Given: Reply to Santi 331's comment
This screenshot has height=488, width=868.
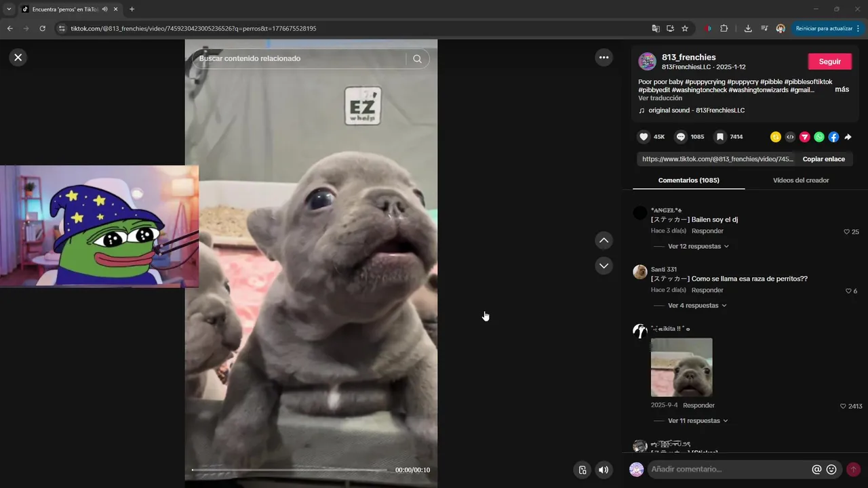Looking at the screenshot, I should (x=707, y=290).
